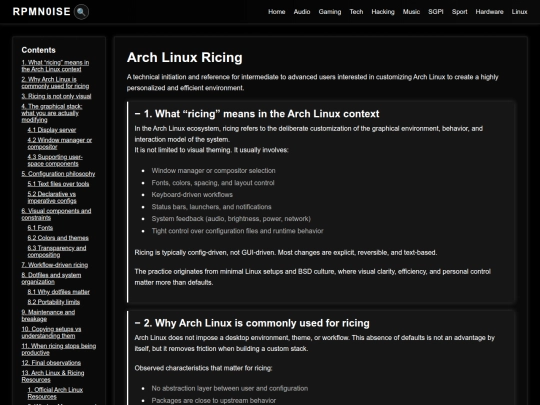Open the search magnifier icon
Image resolution: width=540 pixels, height=405 pixels.
pyautogui.click(x=81, y=12)
